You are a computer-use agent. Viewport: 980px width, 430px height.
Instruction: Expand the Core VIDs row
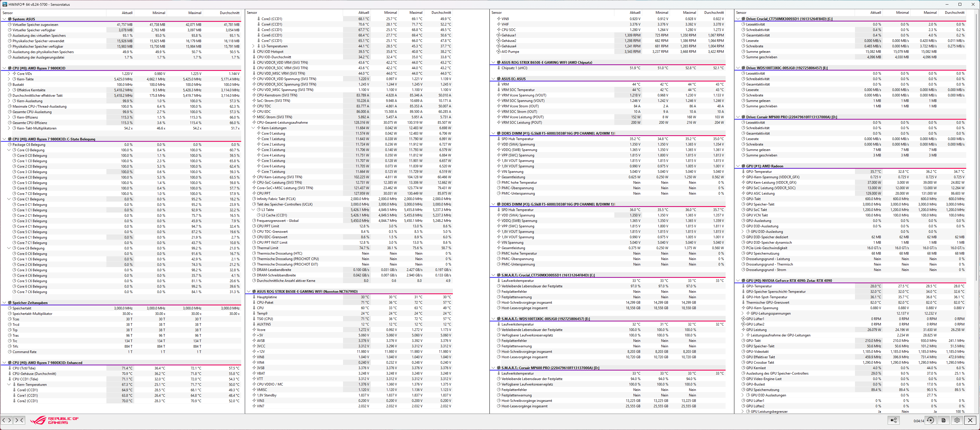click(x=9, y=73)
